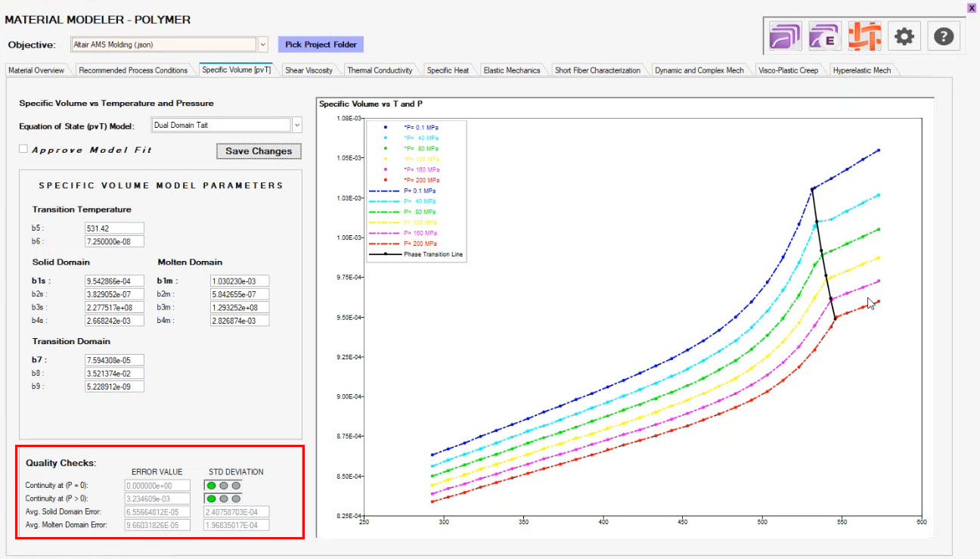Enable the Approve Model Fit checkbox
This screenshot has height=559, width=980.
[24, 150]
